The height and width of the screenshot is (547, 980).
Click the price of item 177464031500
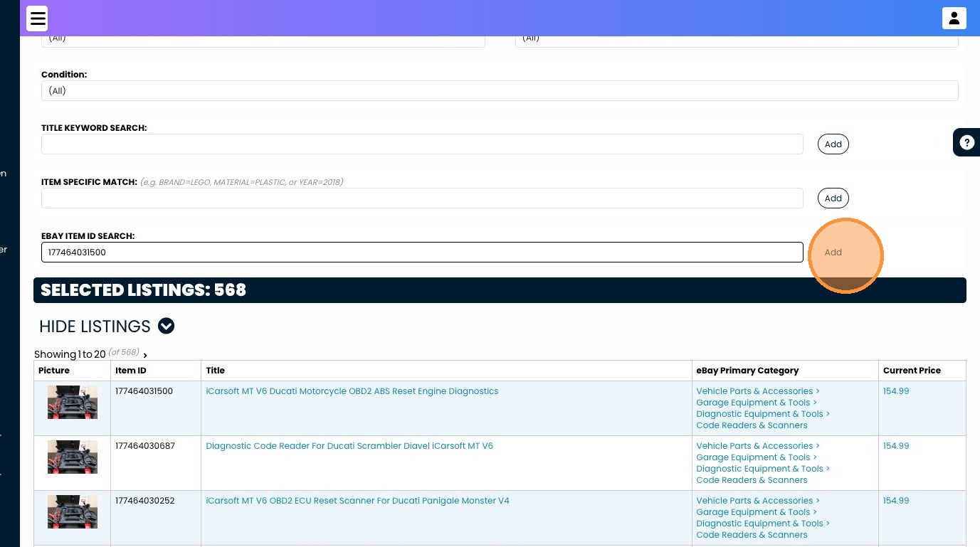pos(896,391)
